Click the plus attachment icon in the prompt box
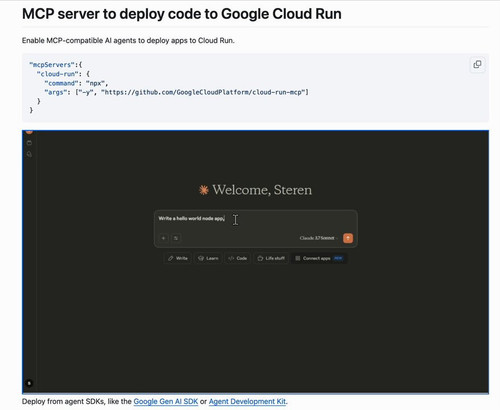The image size is (500, 410). pyautogui.click(x=163, y=238)
